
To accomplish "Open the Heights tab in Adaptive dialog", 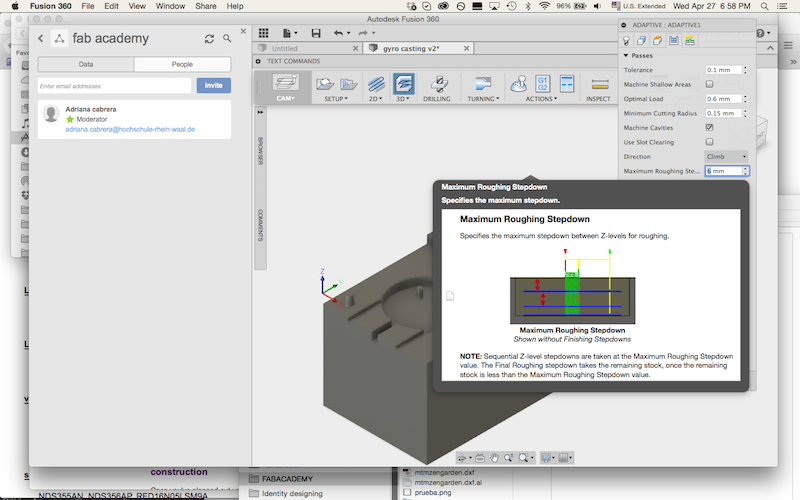I will click(x=658, y=41).
